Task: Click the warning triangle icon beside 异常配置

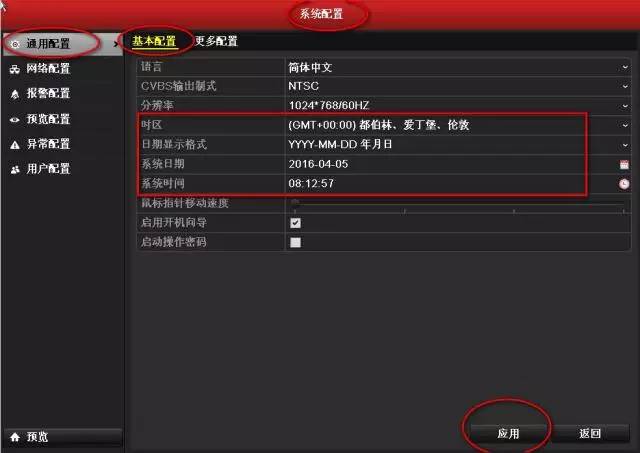Action: tap(15, 145)
